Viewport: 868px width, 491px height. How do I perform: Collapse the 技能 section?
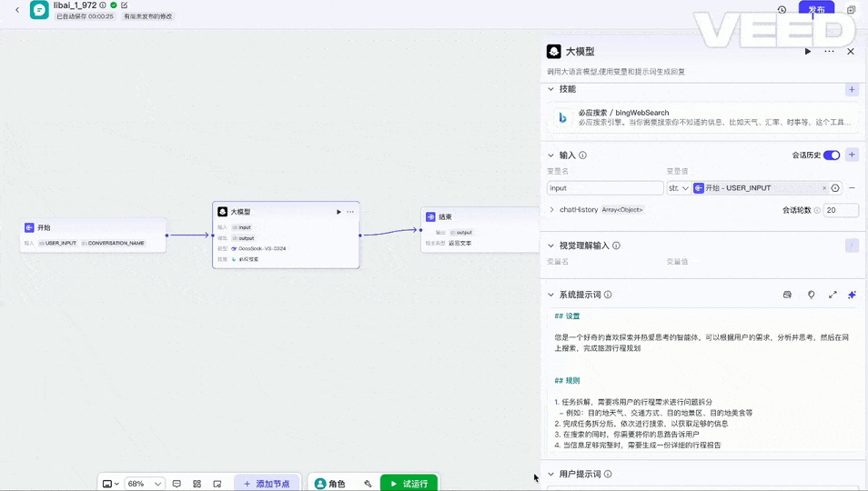(x=550, y=89)
